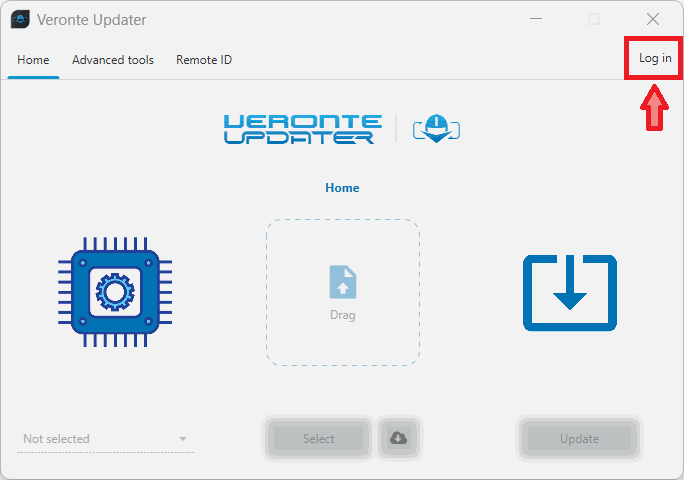Click the Veronte Updater logo text

pos(302,129)
